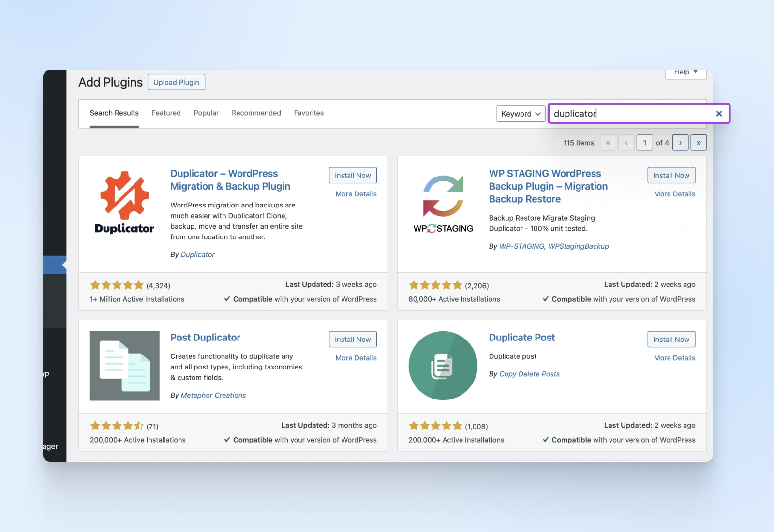Click the Duplicate Post green document icon
The width and height of the screenshot is (774, 532).
click(x=443, y=366)
